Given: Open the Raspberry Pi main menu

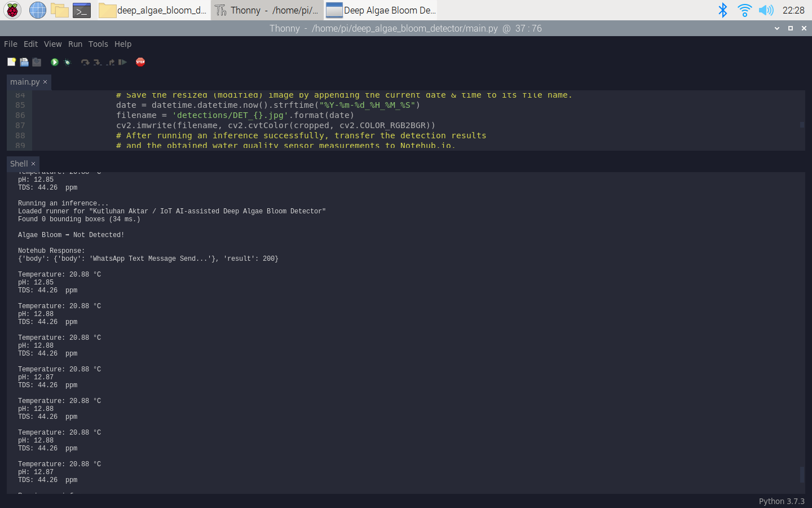Looking at the screenshot, I should pos(12,10).
